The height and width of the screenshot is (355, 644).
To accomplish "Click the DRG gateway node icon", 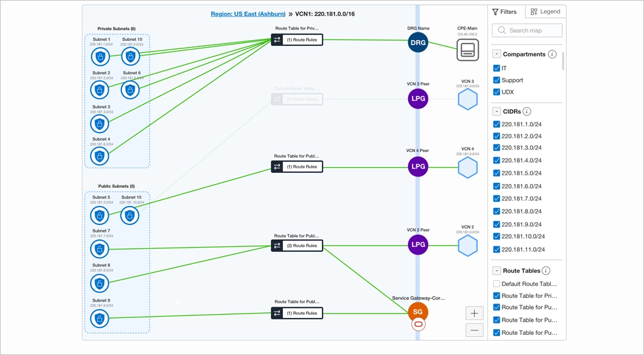I will coord(418,43).
